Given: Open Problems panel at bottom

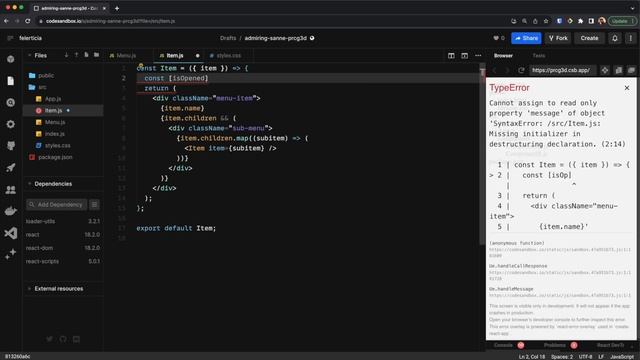Looking at the screenshot, I should pos(555,345).
